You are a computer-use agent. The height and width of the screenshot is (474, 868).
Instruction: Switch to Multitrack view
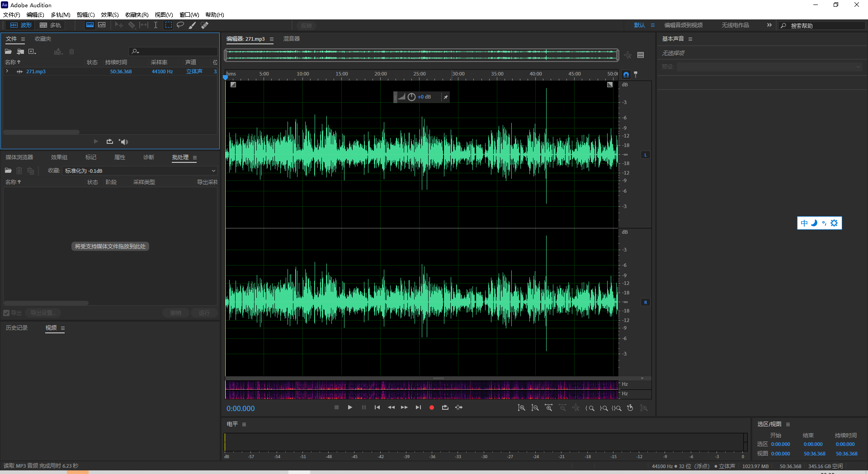51,25
